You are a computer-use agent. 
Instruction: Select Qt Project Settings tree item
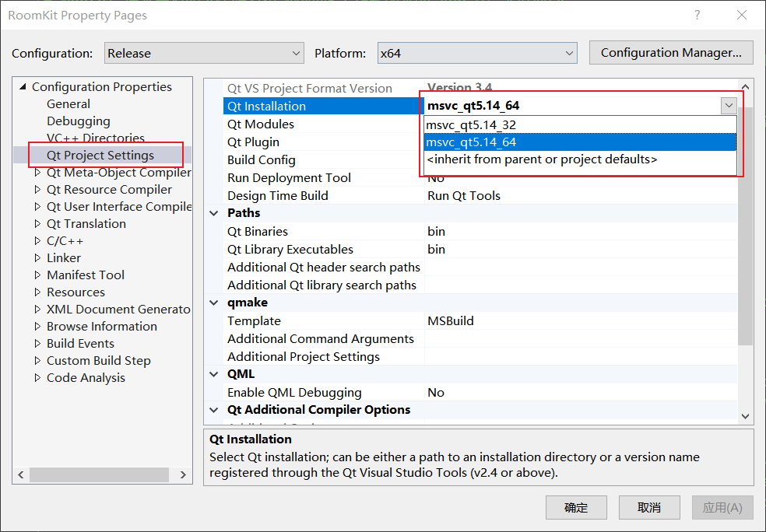pyautogui.click(x=100, y=156)
